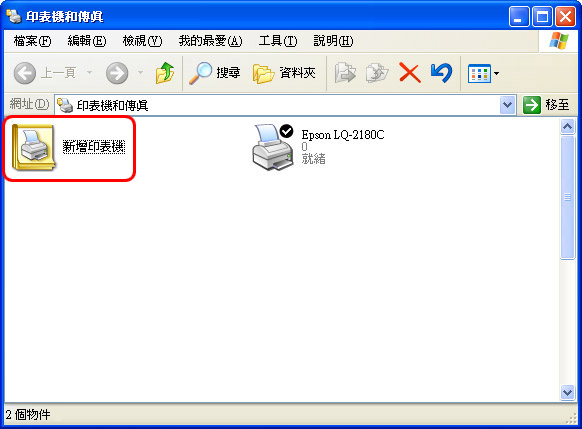The height and width of the screenshot is (429, 582).
Task: Click the red X delete icon
Action: click(x=409, y=73)
